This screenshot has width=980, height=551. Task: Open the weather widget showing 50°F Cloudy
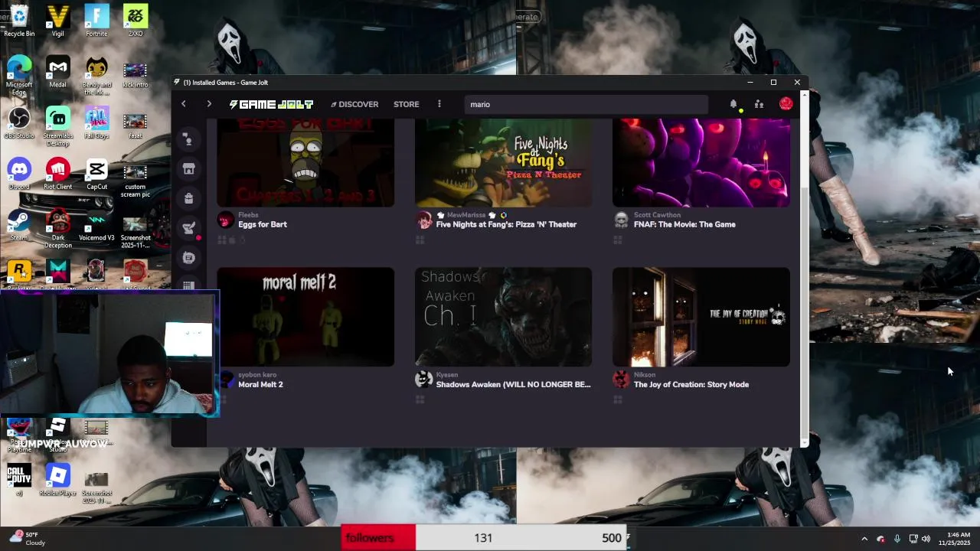[x=27, y=539]
